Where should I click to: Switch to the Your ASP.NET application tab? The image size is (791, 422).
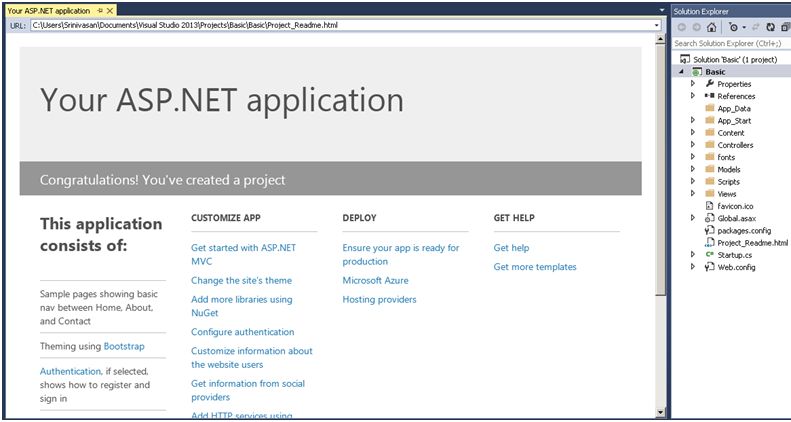[x=48, y=10]
